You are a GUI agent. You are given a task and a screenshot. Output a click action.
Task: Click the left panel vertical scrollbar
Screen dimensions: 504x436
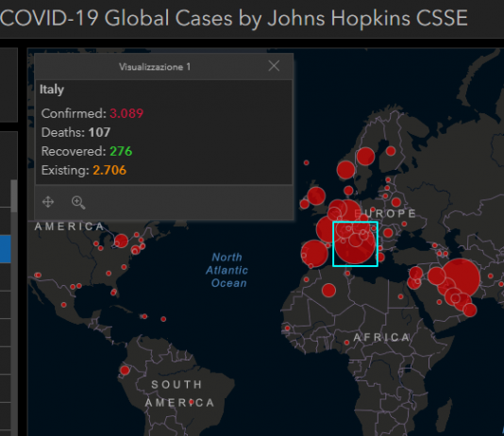14,196
